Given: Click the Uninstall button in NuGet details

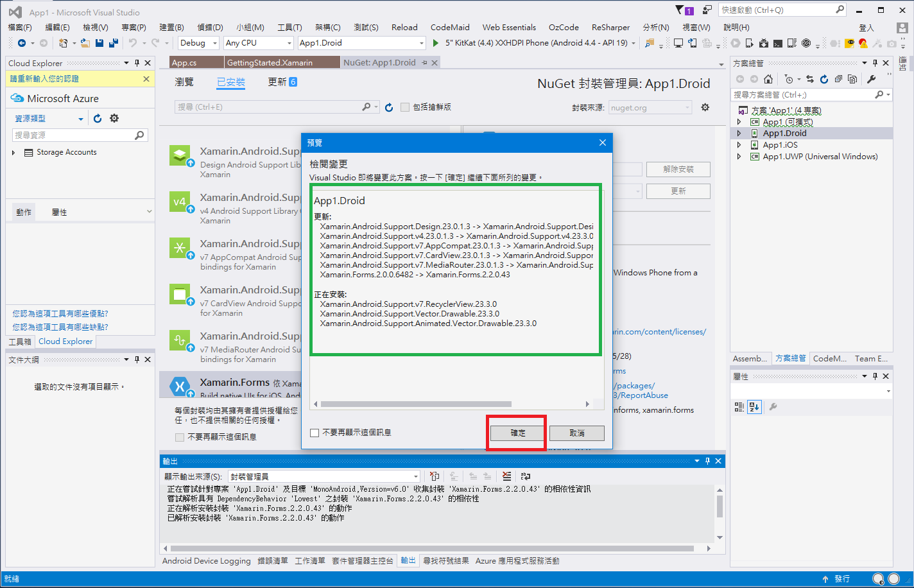Looking at the screenshot, I should [678, 169].
